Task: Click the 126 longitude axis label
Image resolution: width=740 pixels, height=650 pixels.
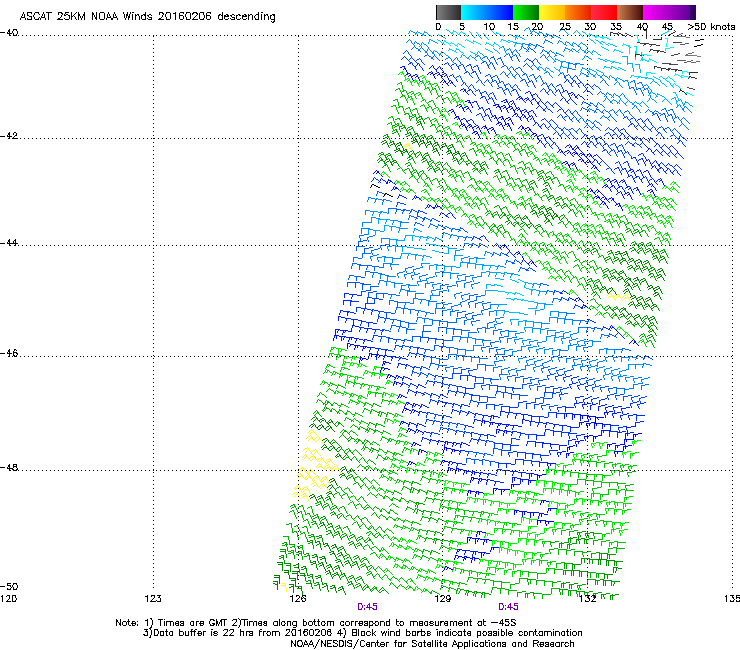Action: tap(298, 599)
